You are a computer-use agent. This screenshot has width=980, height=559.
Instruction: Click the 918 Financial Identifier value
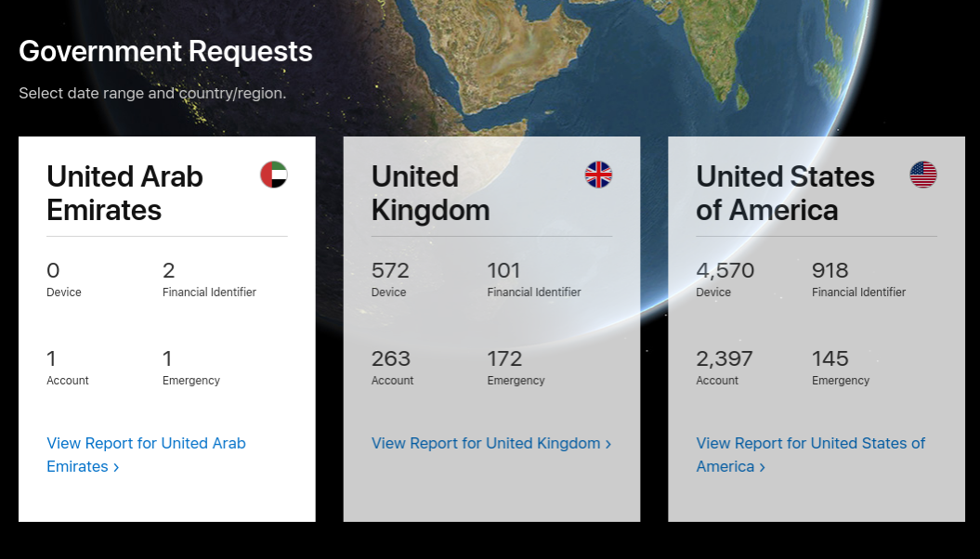coord(830,270)
